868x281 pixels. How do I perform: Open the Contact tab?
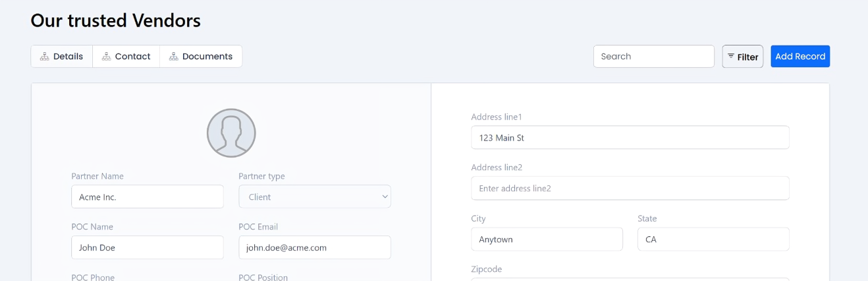coord(126,57)
